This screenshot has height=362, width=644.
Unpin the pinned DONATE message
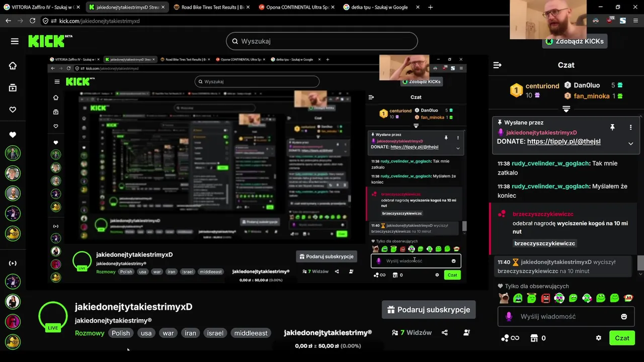point(612,128)
